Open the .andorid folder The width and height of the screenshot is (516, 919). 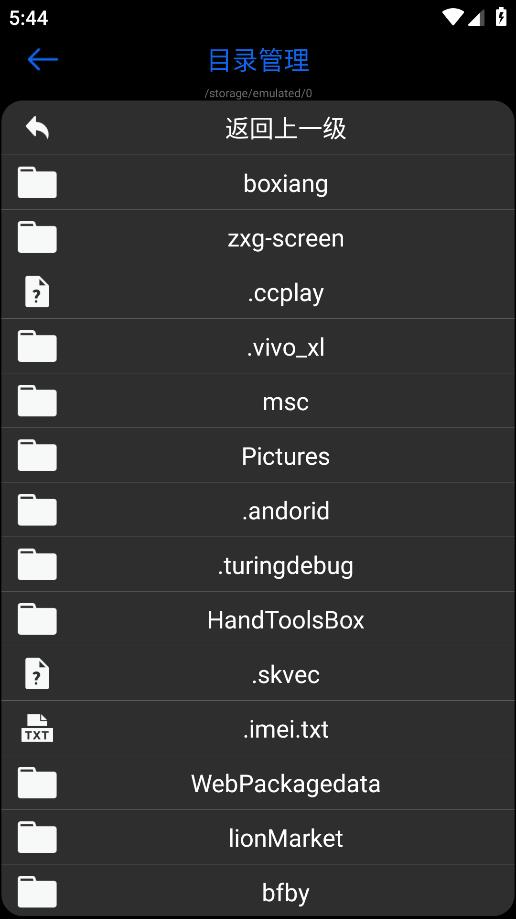click(x=258, y=510)
